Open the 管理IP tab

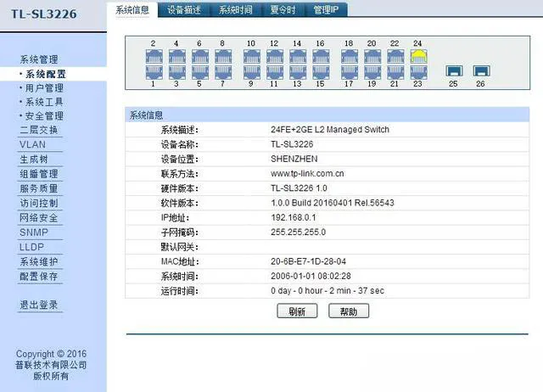[x=326, y=9]
